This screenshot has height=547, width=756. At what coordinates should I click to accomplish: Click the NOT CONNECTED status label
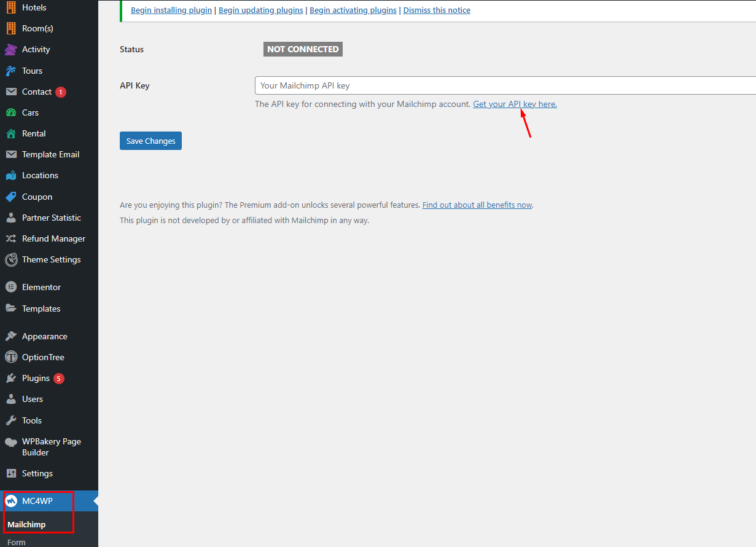(303, 49)
